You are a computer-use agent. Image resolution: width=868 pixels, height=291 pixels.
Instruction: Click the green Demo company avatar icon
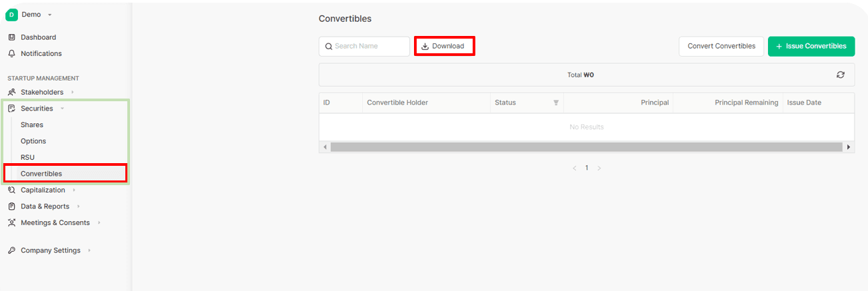[x=11, y=15]
